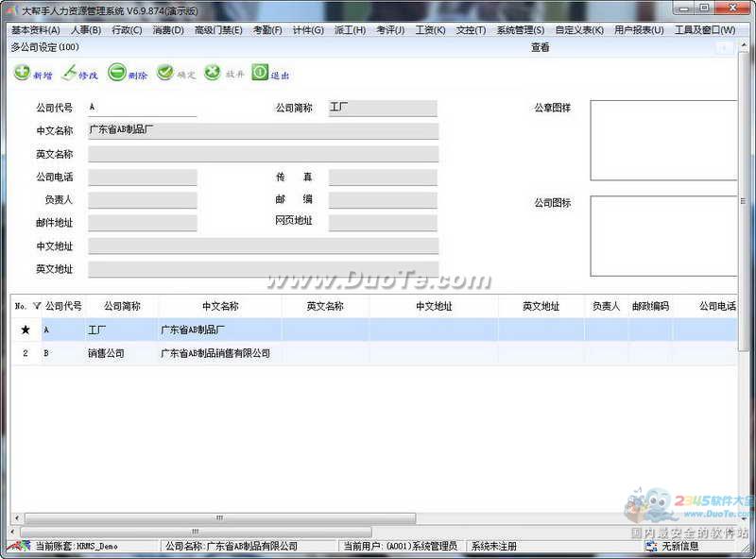
Task: Click the 公司图标 image box
Action: point(664,236)
